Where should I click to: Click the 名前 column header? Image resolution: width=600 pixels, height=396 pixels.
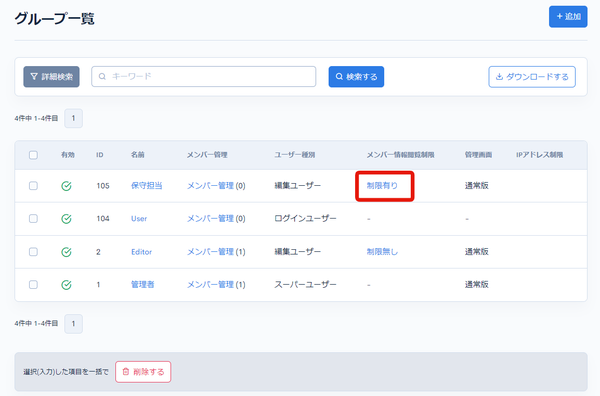click(137, 155)
